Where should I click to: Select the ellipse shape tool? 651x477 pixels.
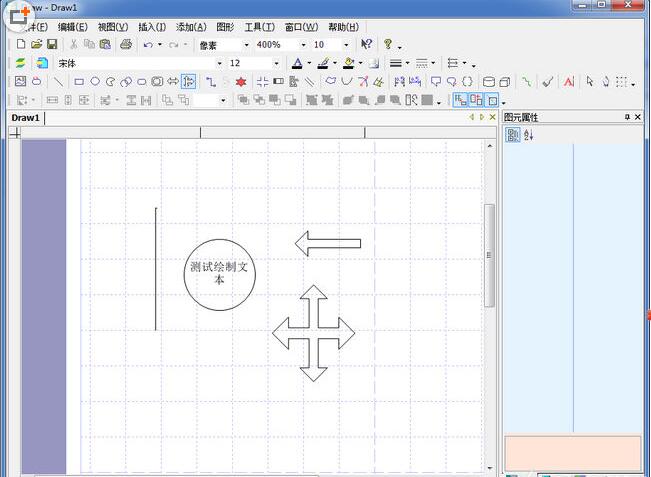95,82
